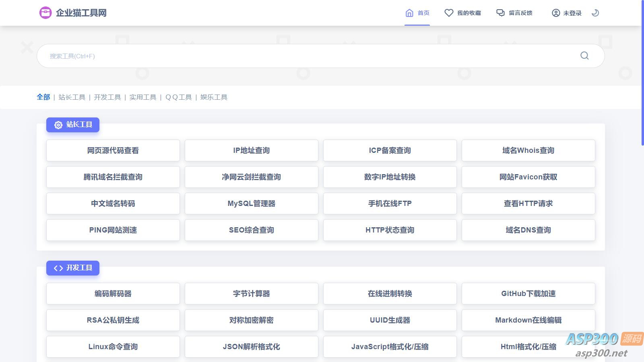Viewport: 644px width, 362px height.
Task: Open the 中文域名转码 tool
Action: tap(113, 204)
